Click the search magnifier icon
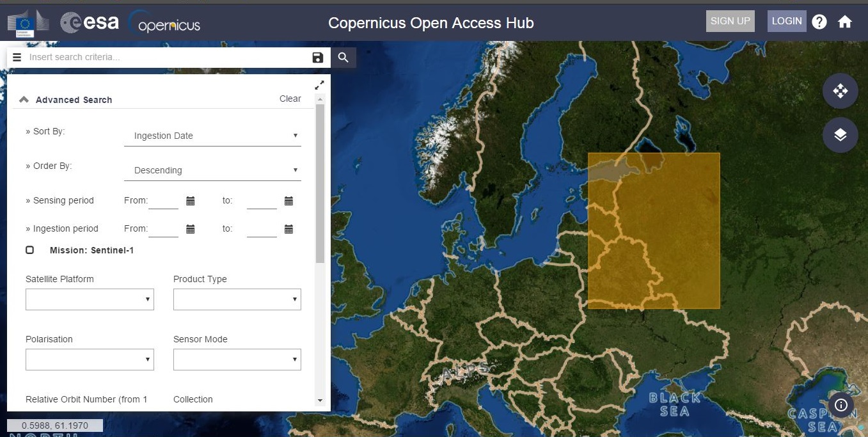 343,58
